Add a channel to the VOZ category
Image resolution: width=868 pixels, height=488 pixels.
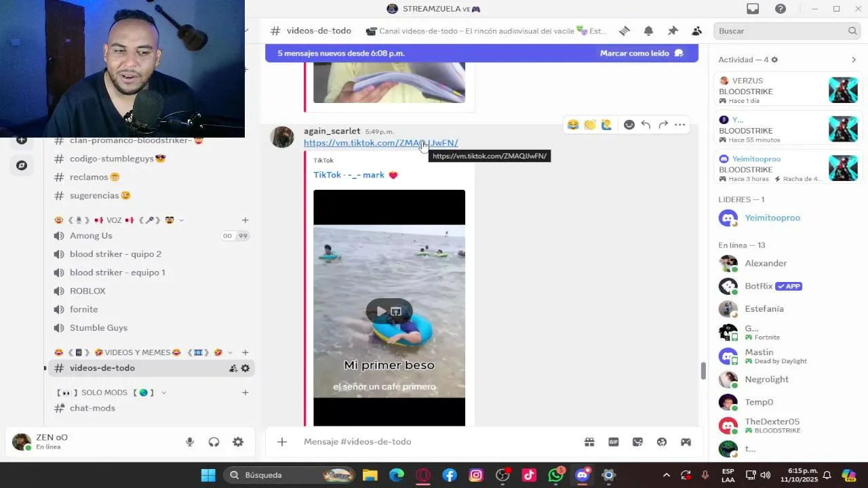point(245,220)
